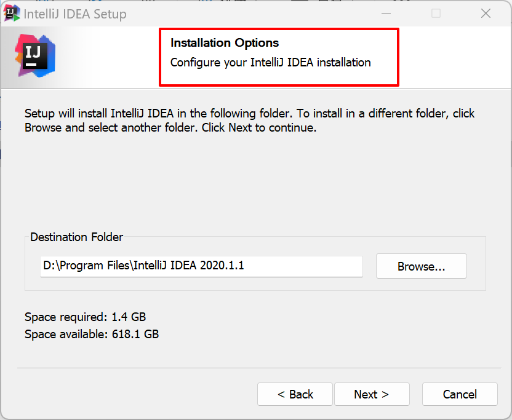512x420 pixels.
Task: Click the small IntelliJ icon in title bar
Action: tap(12, 13)
